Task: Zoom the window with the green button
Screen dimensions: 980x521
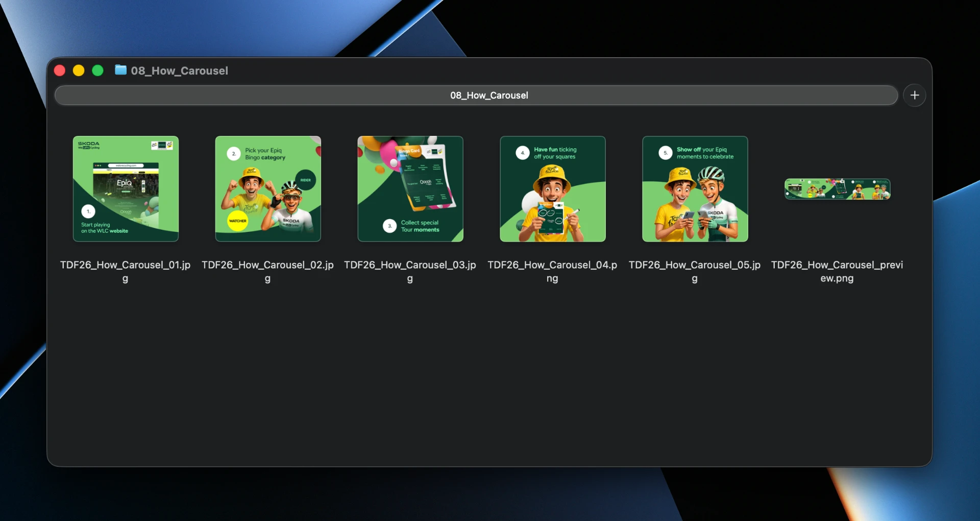Action: coord(97,70)
